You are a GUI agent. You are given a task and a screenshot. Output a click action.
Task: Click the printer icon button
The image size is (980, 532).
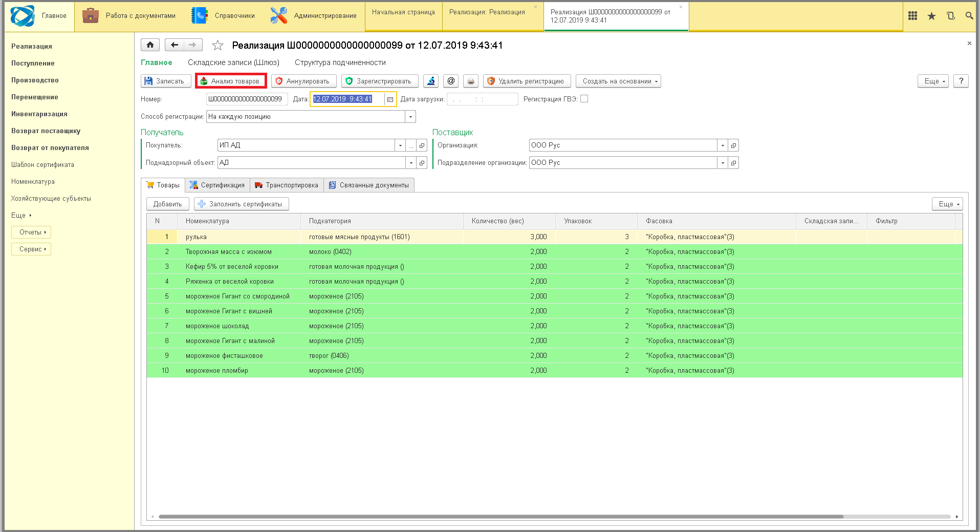point(471,81)
